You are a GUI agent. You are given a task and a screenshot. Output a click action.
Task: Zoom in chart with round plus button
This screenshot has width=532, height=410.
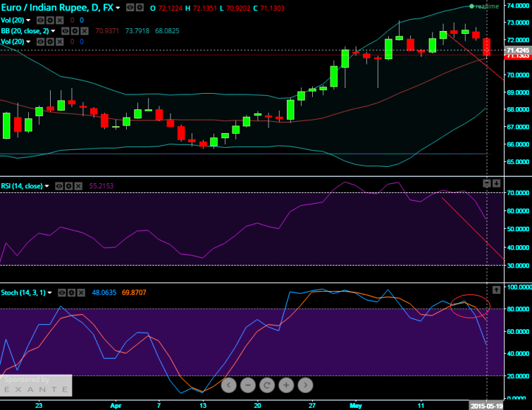pyautogui.click(x=286, y=385)
